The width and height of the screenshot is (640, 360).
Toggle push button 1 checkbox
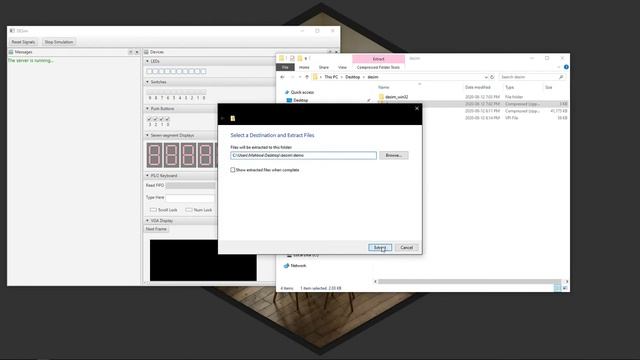[162, 119]
